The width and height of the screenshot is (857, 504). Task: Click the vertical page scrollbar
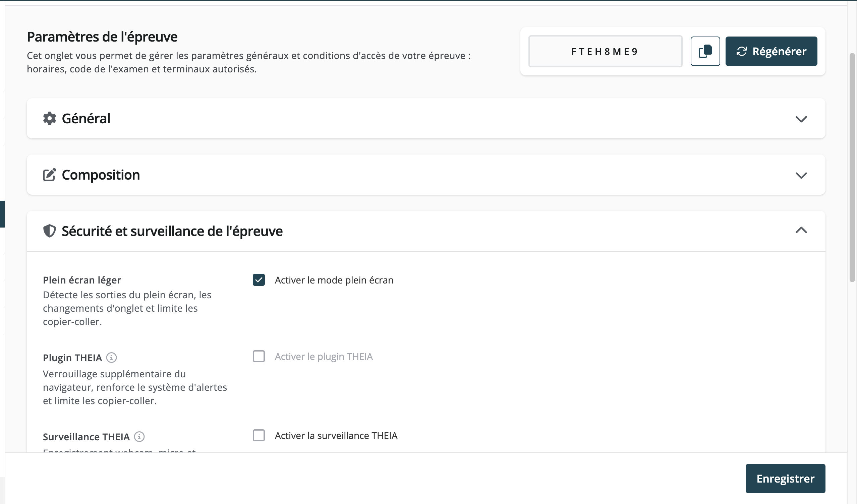[x=852, y=167]
